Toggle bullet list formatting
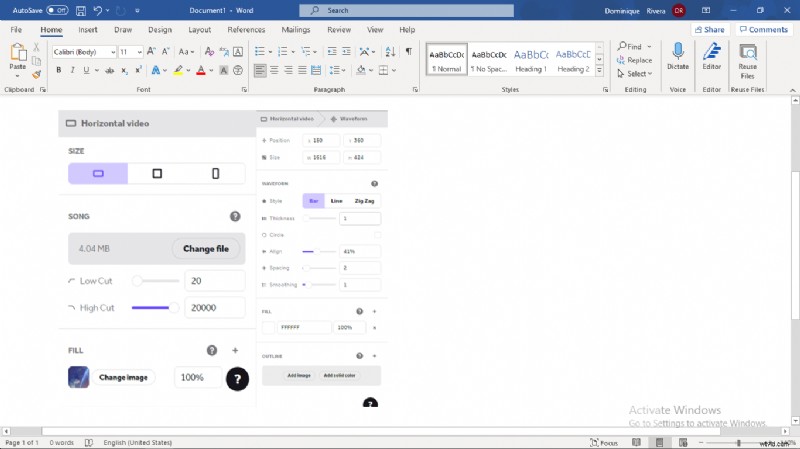The image size is (800, 449). (x=259, y=51)
